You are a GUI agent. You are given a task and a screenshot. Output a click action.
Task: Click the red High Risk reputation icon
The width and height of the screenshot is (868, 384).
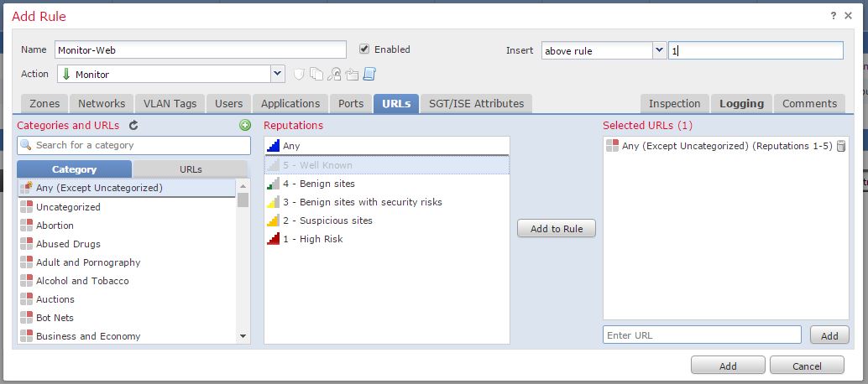pos(274,239)
